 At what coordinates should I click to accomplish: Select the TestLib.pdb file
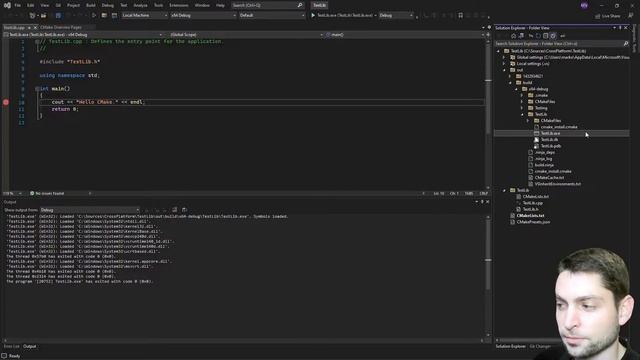[x=551, y=146]
